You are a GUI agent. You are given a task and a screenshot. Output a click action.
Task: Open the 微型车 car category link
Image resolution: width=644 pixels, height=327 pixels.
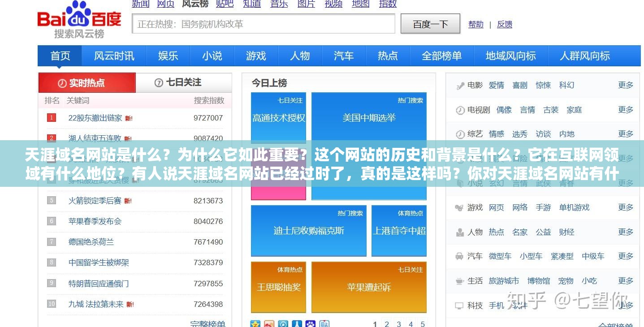point(500,256)
